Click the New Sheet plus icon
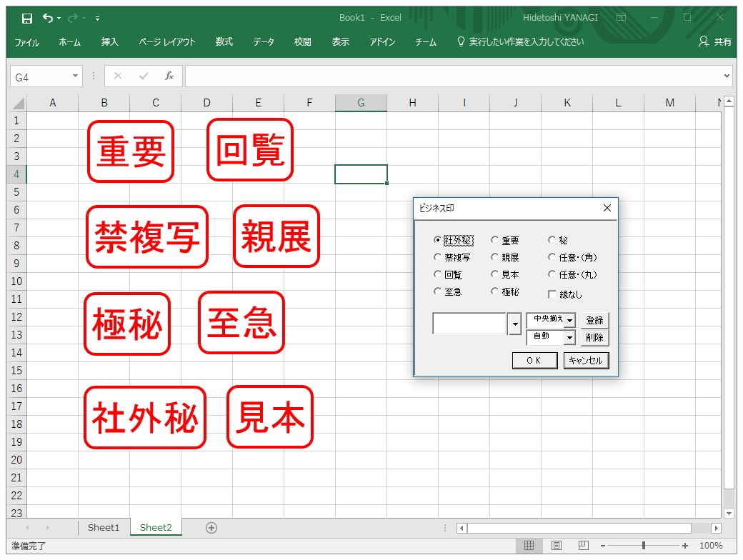 (x=211, y=528)
